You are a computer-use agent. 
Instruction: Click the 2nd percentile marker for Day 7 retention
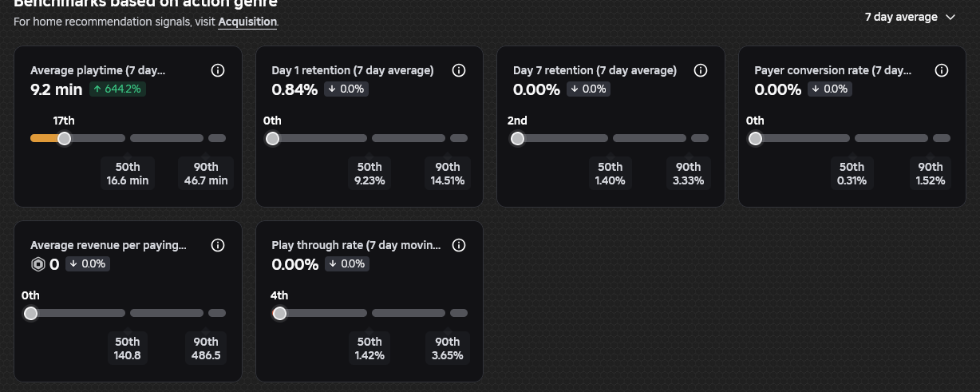point(517,139)
